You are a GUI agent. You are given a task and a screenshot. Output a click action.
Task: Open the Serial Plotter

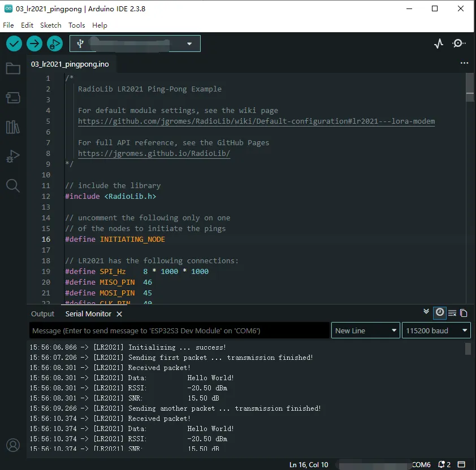coord(439,43)
